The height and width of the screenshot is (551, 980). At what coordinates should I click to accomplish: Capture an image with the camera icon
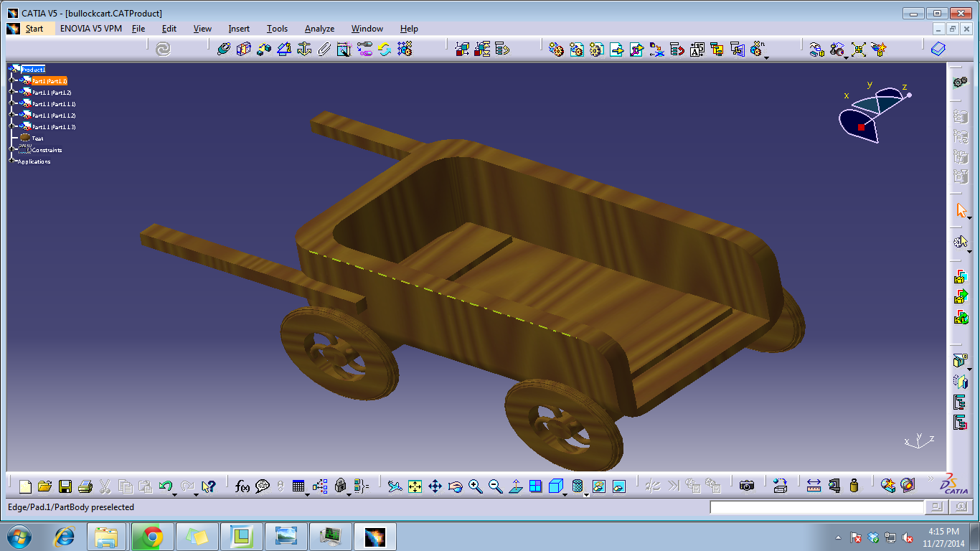747,486
